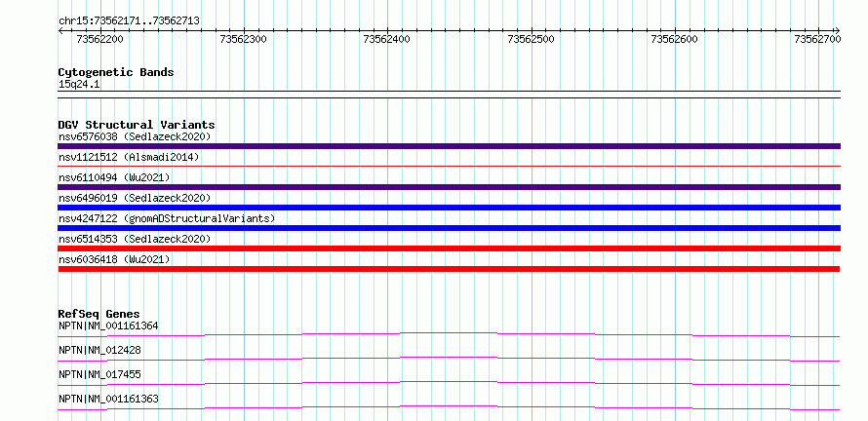Viewport: 868px width, 421px height.
Task: Open variant nsv6576038 (Sedlazeck2020) label
Action: pyautogui.click(x=135, y=136)
